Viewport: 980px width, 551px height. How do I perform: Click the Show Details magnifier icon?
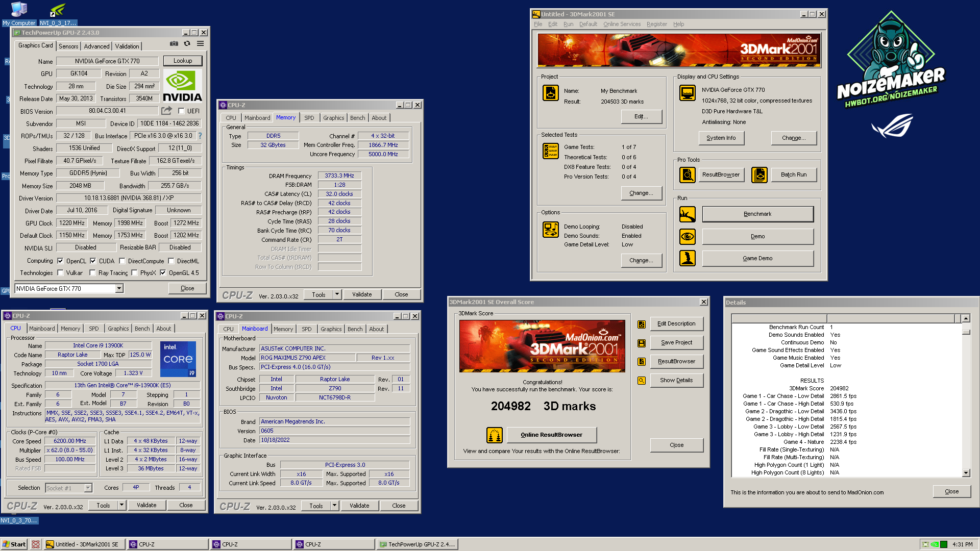pyautogui.click(x=642, y=381)
